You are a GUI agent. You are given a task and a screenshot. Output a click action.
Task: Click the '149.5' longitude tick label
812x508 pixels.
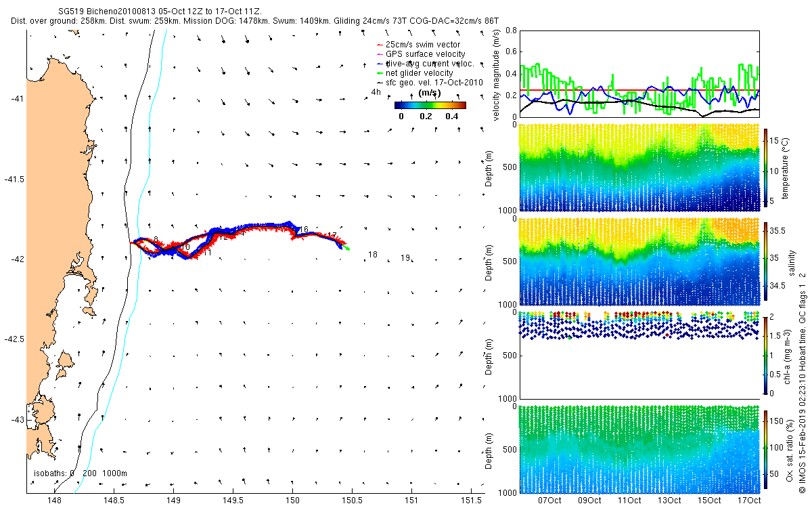click(233, 500)
